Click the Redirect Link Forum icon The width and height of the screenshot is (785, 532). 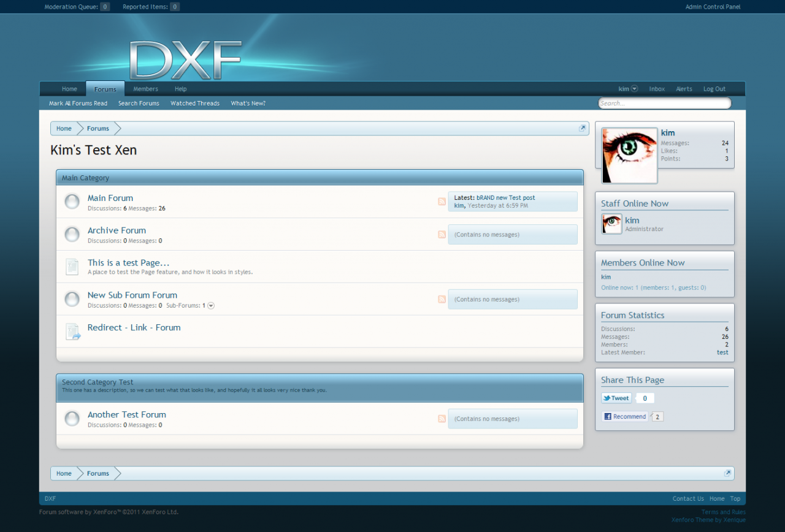coord(72,332)
